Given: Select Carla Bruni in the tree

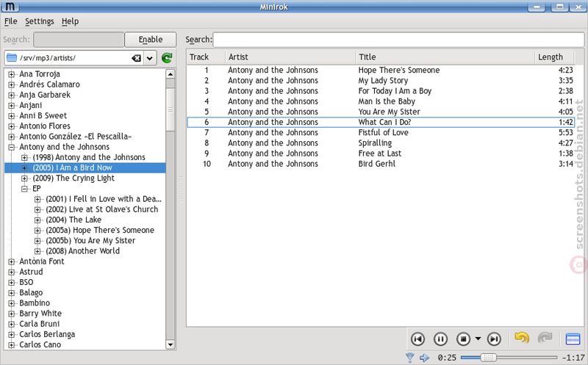Looking at the screenshot, I should click(x=40, y=324).
